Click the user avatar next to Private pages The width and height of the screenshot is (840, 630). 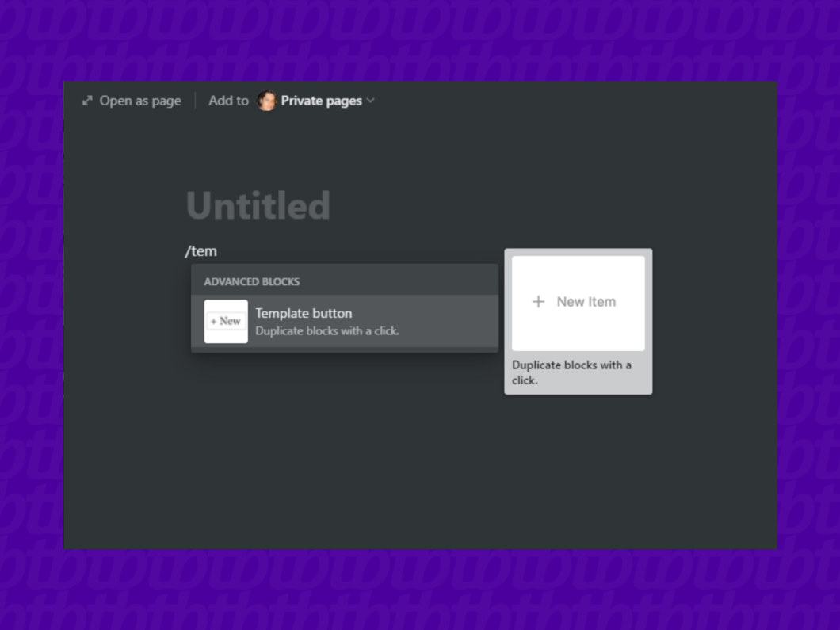point(266,101)
